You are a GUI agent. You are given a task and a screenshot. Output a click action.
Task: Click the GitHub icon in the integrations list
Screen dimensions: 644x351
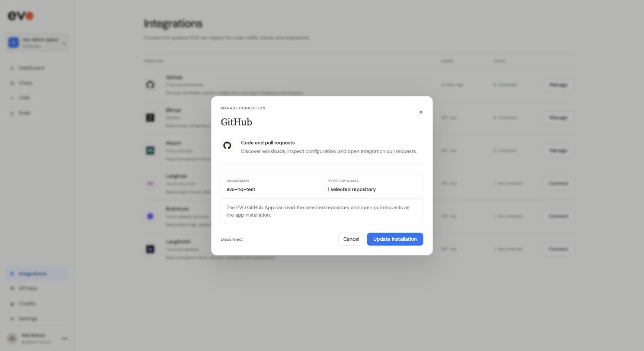click(x=150, y=85)
